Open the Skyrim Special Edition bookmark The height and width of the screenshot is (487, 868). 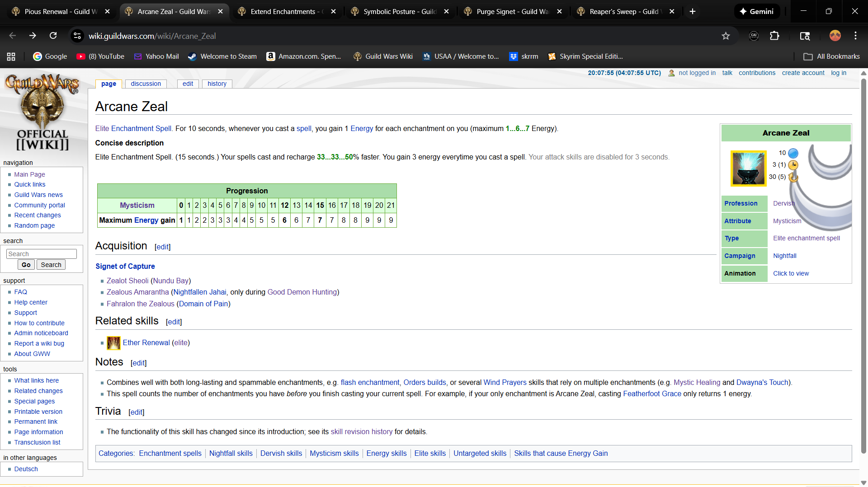tap(585, 56)
